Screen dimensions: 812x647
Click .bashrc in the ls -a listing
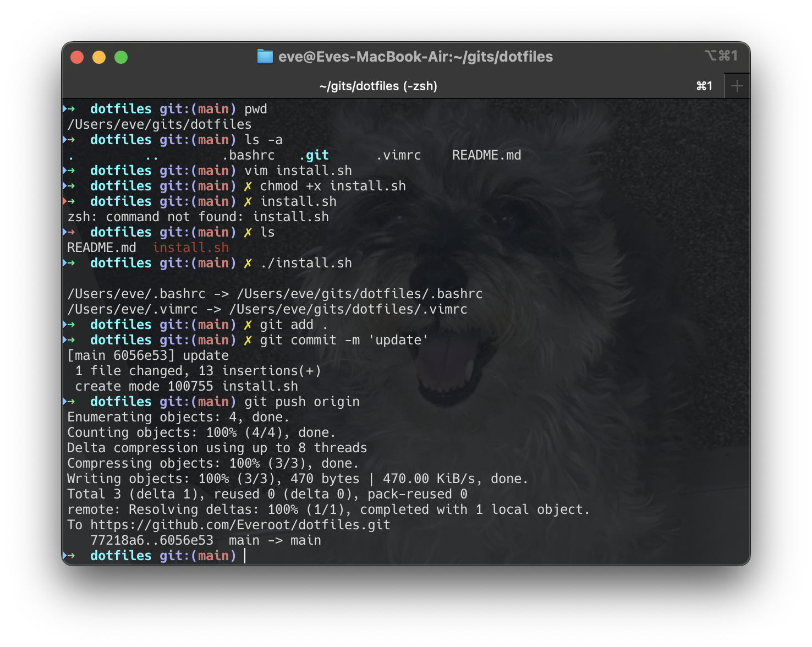(248, 155)
